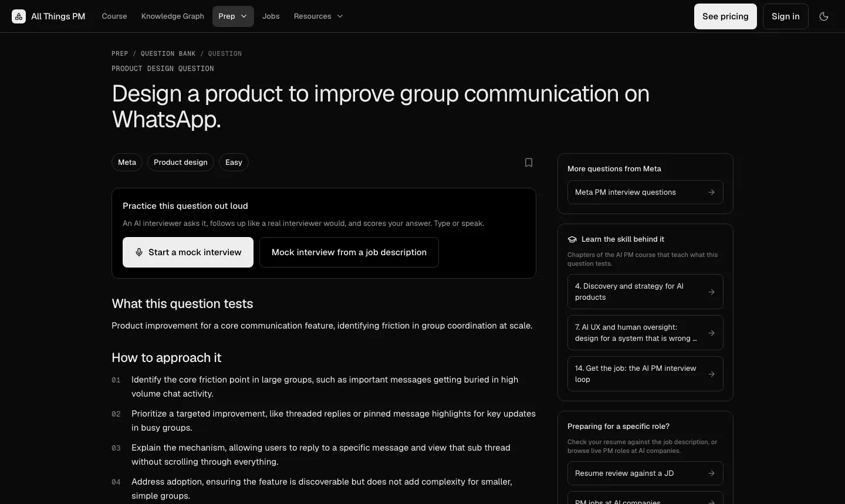This screenshot has width=845, height=504.
Task: Click the 'How to approach it' heading
Action: point(167,358)
